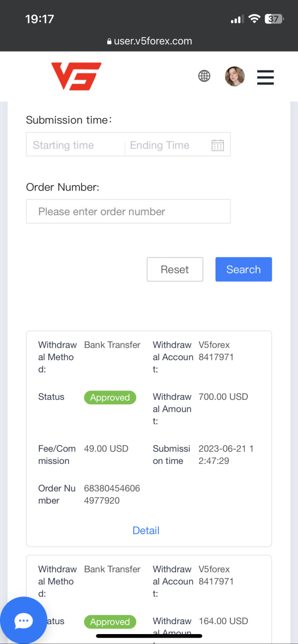Open the language globe selector
Viewport: 298px width, 644px height.
pos(204,76)
